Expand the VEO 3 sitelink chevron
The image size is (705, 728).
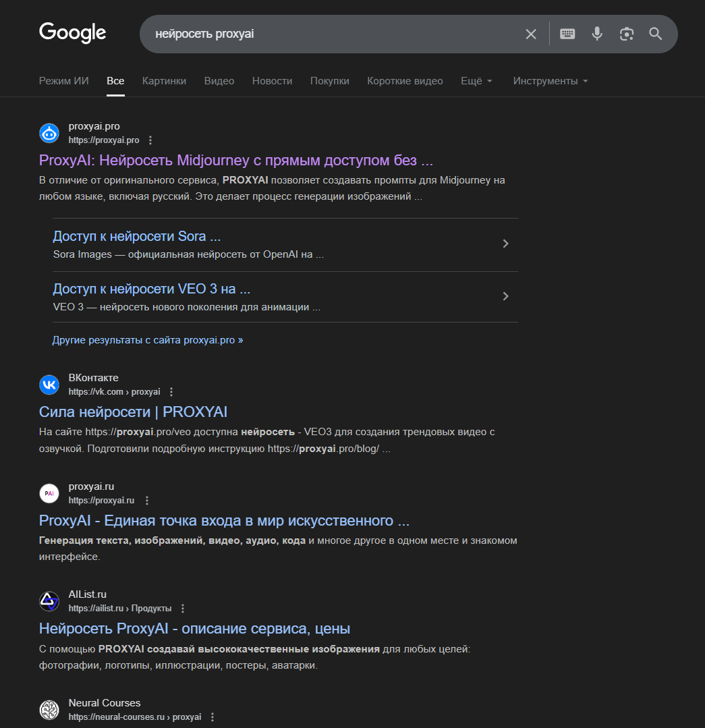(506, 296)
